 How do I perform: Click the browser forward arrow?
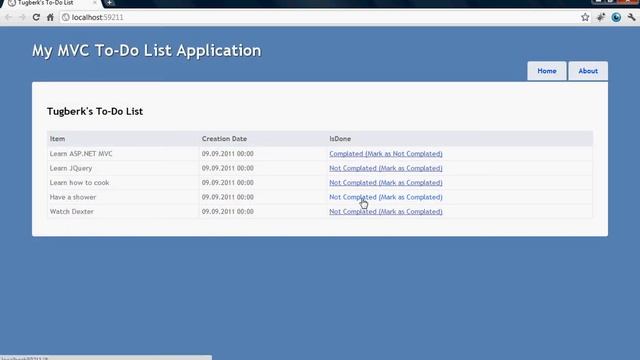[x=22, y=17]
